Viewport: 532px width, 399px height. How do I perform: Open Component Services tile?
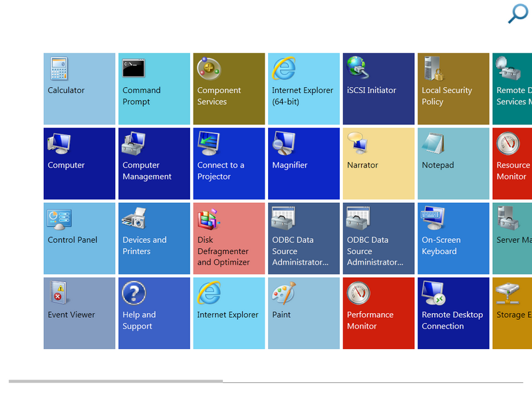point(229,89)
